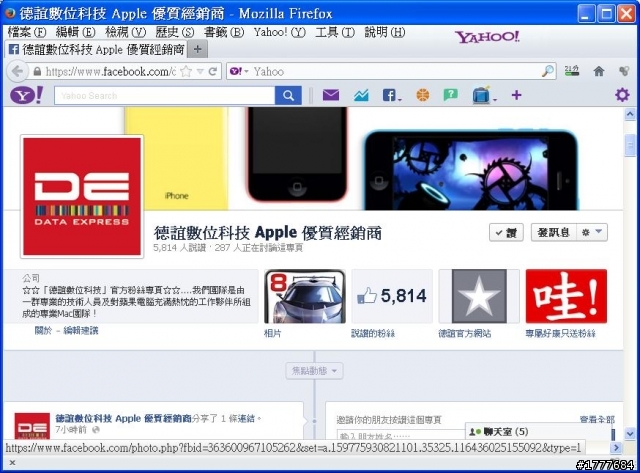Click the green question bubble toolbar icon
This screenshot has width=640, height=473.
click(451, 95)
